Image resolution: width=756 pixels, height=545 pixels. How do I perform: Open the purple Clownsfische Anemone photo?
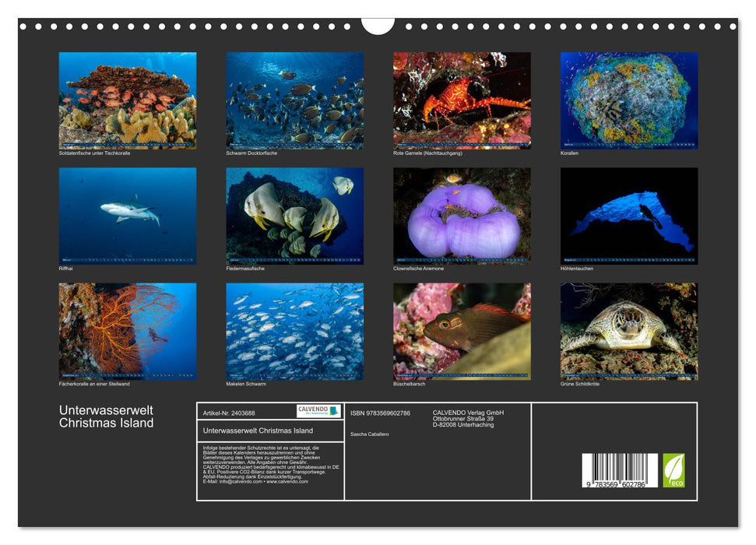coord(462,216)
